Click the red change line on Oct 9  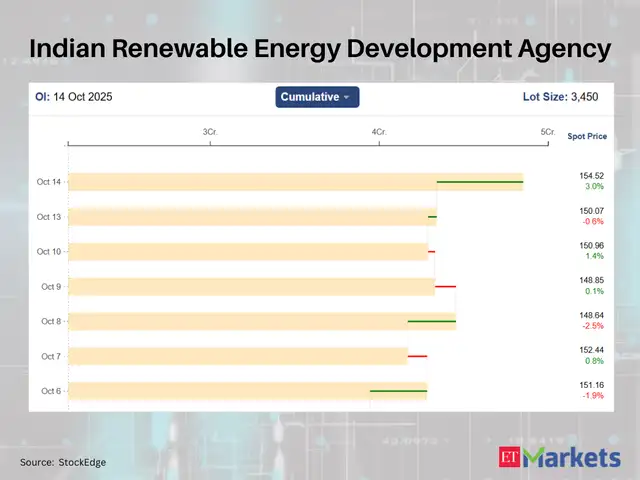pos(445,286)
